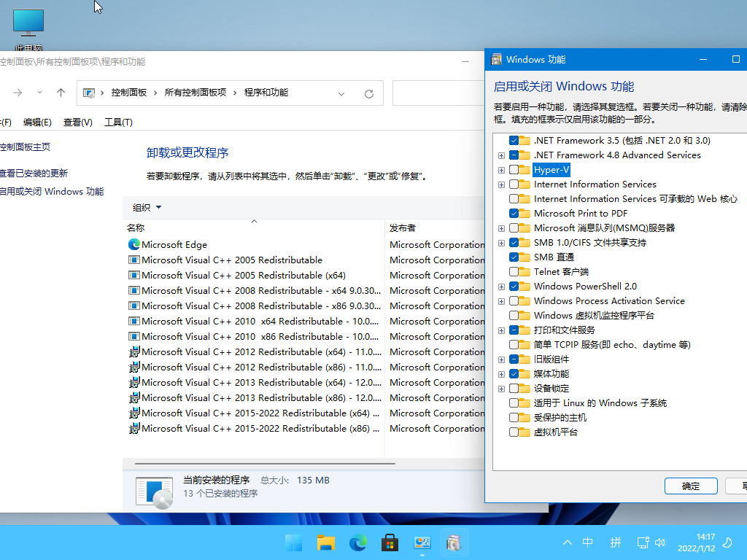The image size is (747, 560).
Task: Click the up-arrow navigation icon
Action: pyautogui.click(x=61, y=93)
